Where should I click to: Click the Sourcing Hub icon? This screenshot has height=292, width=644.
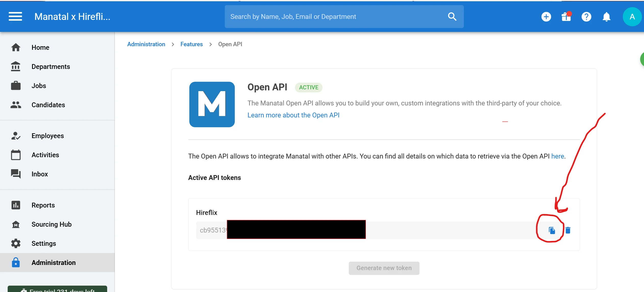click(x=16, y=224)
